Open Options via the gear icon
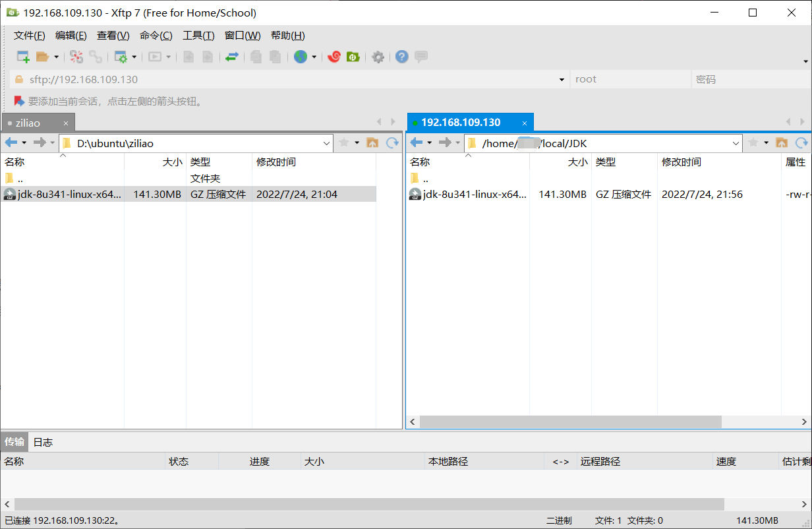 (378, 57)
